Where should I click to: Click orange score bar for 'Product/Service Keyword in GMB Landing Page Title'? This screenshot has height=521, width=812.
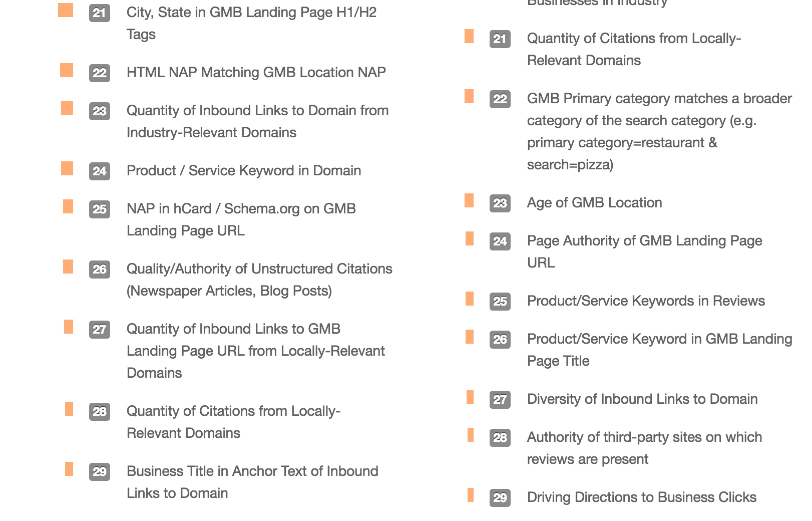(x=470, y=337)
